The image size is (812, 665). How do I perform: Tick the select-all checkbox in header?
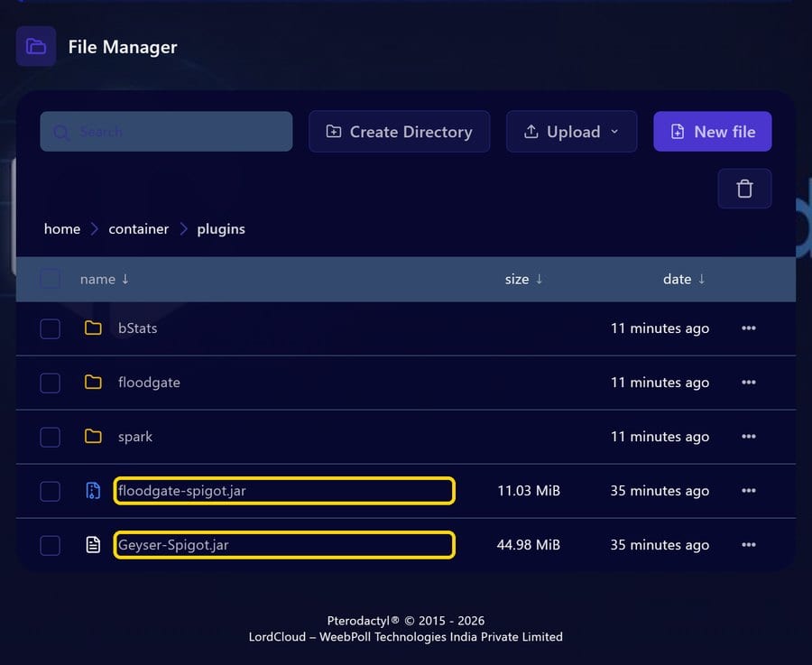[x=51, y=279]
